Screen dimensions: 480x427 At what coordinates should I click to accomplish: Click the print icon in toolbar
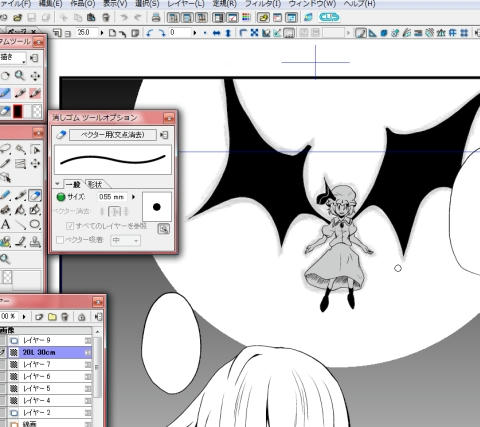156,17
